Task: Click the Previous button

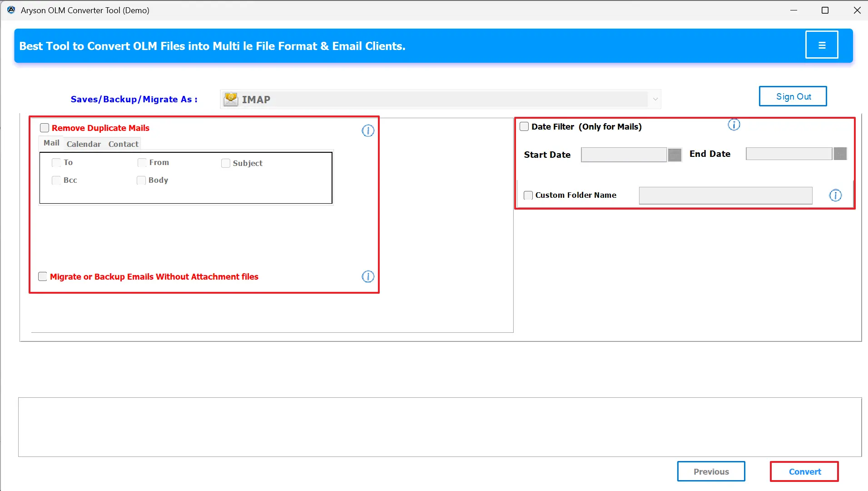Action: [x=711, y=471]
